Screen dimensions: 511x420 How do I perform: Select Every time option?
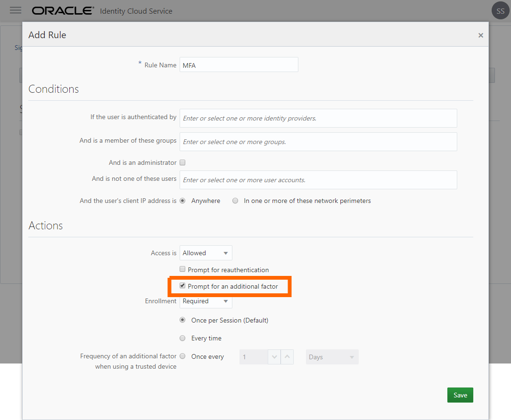[x=182, y=338]
